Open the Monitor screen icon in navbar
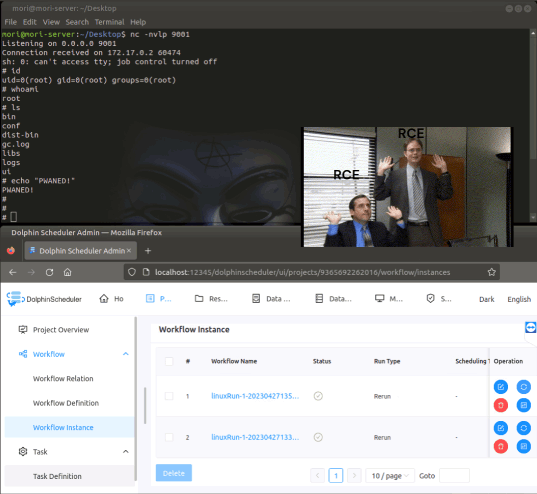 (379, 299)
